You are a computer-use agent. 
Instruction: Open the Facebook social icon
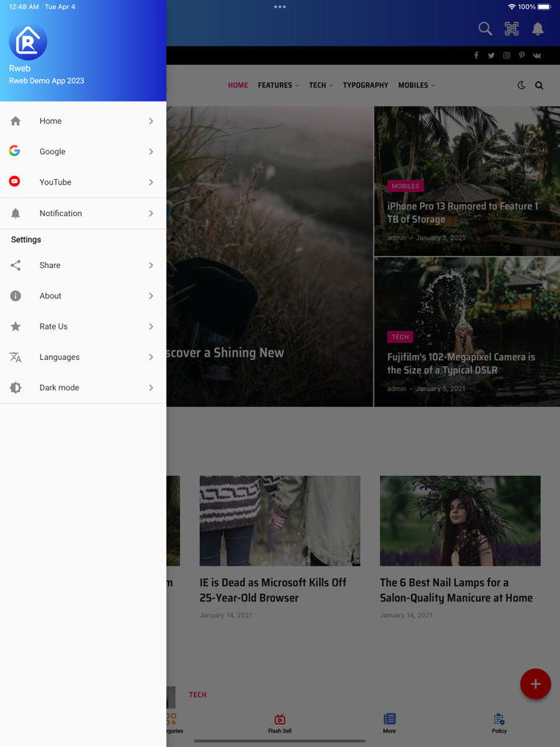476,55
